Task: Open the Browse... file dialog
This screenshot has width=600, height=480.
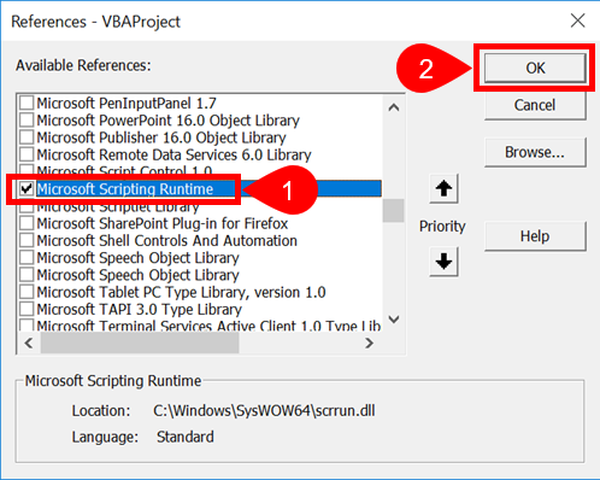Action: tap(535, 152)
